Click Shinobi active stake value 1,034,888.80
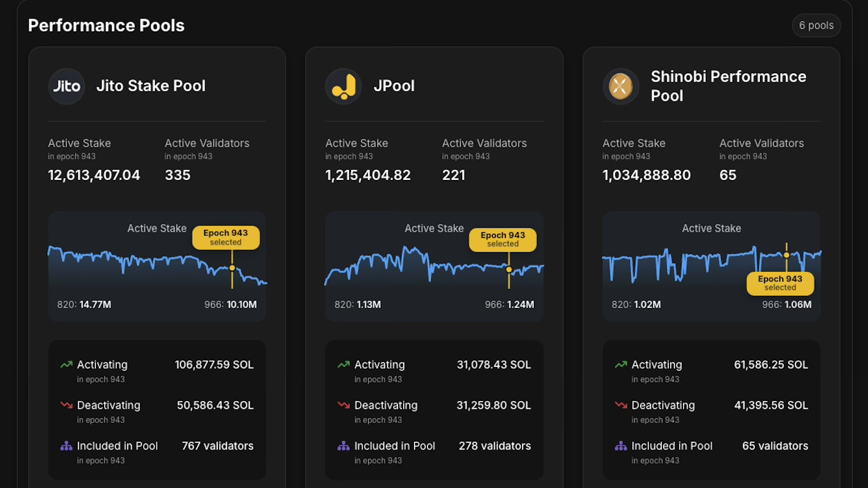The width and height of the screenshot is (868, 488). 647,175
